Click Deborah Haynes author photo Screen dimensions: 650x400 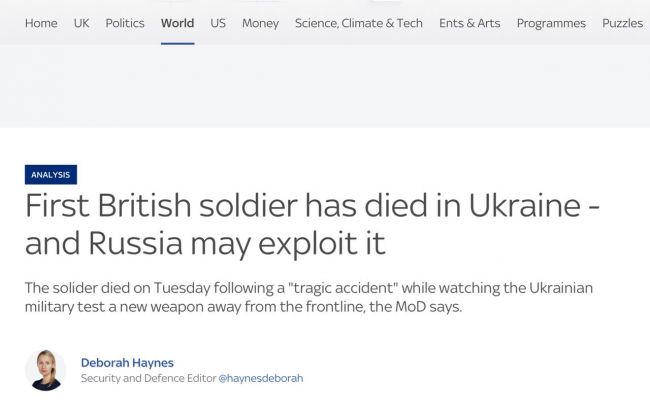point(45,369)
